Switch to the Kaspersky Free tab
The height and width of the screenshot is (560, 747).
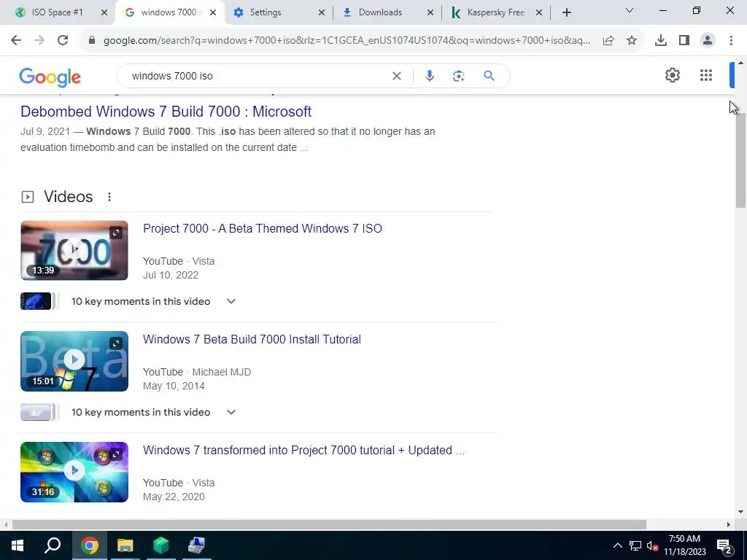[495, 12]
